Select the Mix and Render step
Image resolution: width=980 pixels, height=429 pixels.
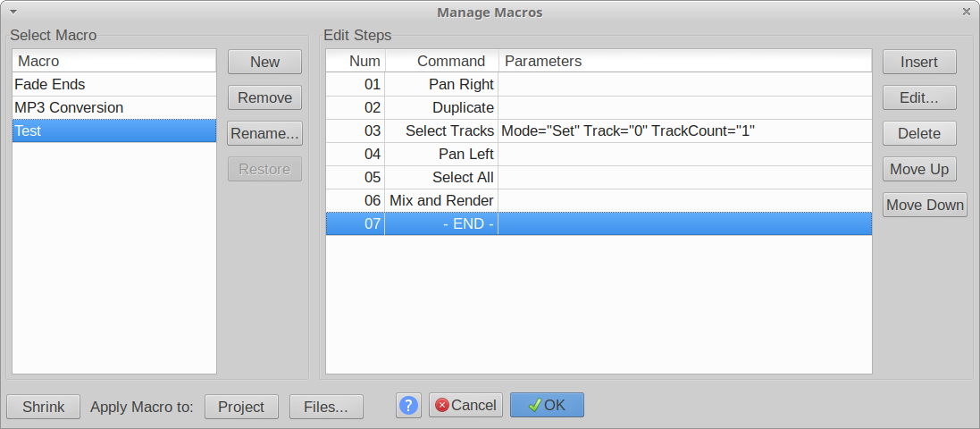[599, 201]
